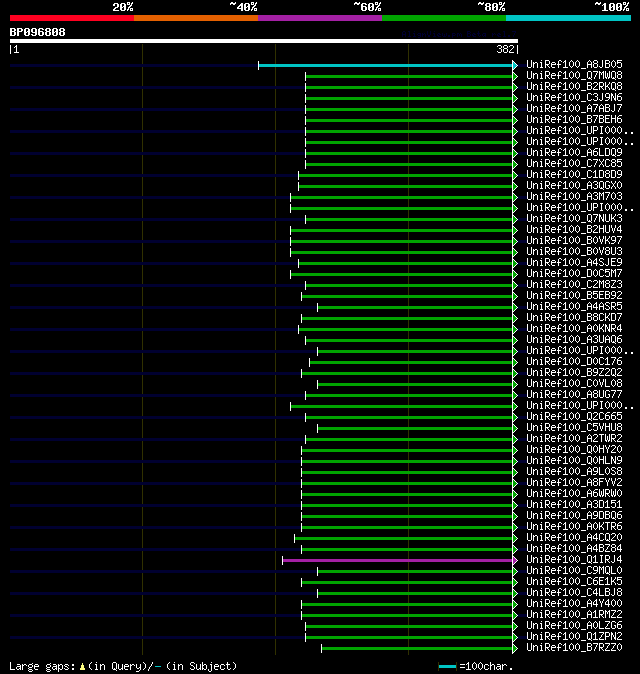640x674 pixels.
Task: Select label UniRef100_B0V8U3
Action: (x=574, y=251)
